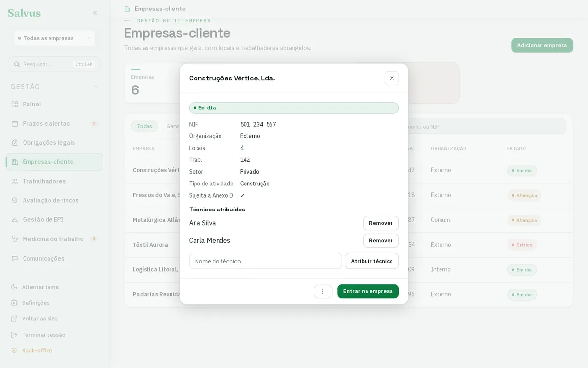Click the Estado column header
The width and height of the screenshot is (588, 368).
[x=516, y=148]
